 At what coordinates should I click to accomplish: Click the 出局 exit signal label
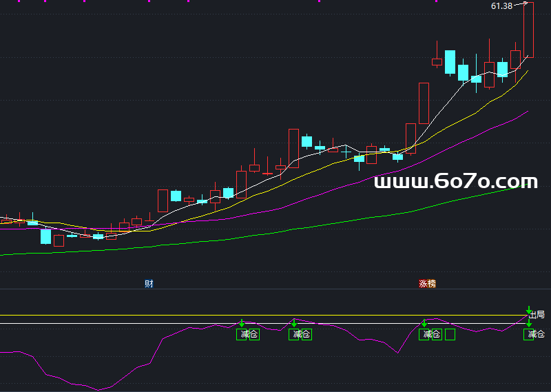coord(537,315)
